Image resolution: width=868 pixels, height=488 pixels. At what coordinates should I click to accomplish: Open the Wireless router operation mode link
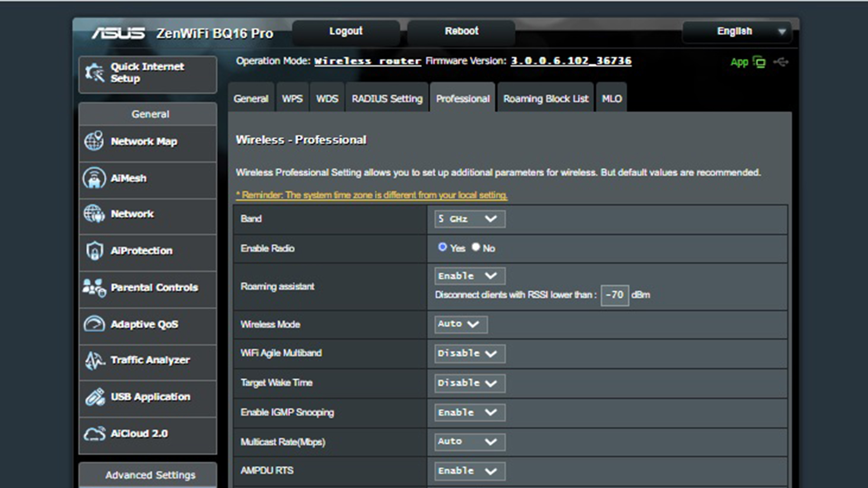(368, 61)
